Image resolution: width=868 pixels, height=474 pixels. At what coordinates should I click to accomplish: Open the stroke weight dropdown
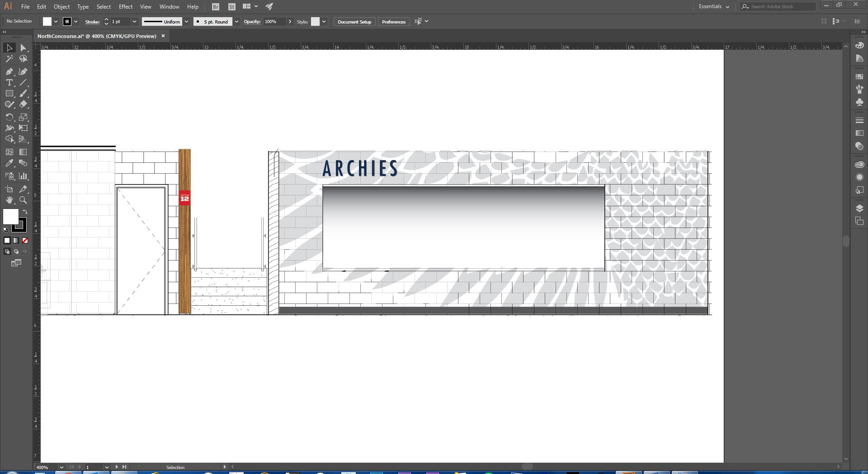[134, 22]
